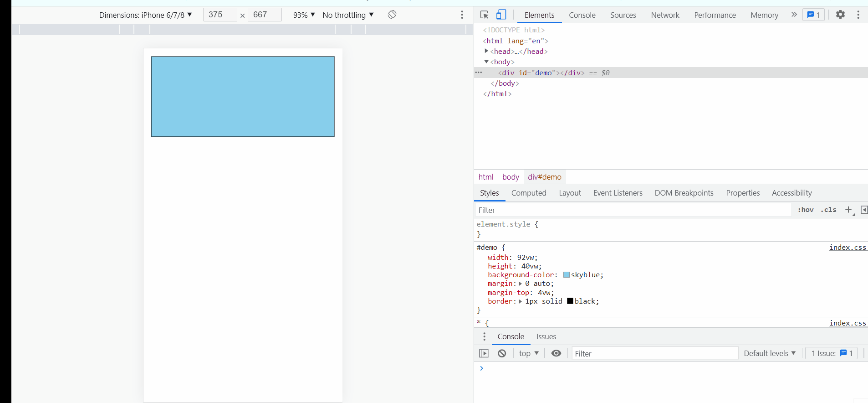Toggle the .cls element classes button
The image size is (868, 403).
tap(828, 210)
